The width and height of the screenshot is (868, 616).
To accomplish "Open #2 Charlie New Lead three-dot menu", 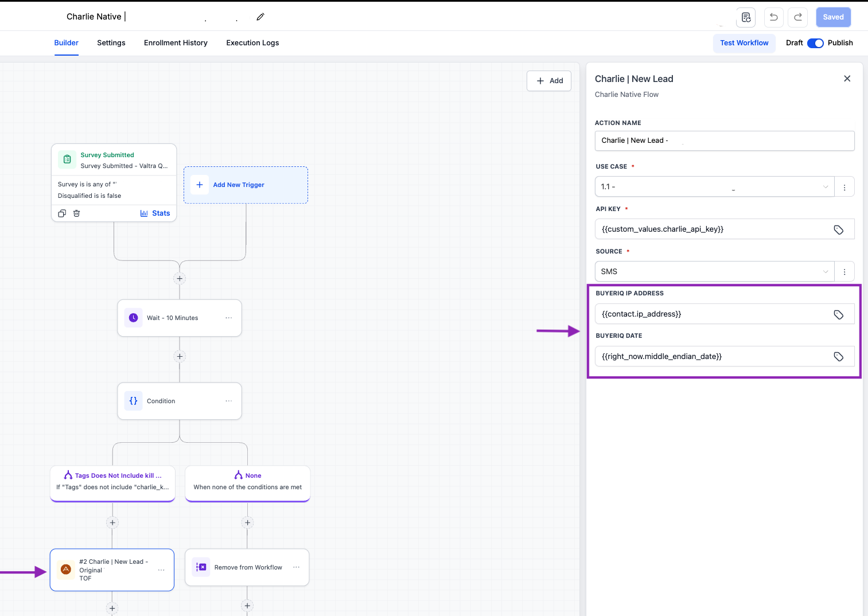I will click(x=161, y=570).
